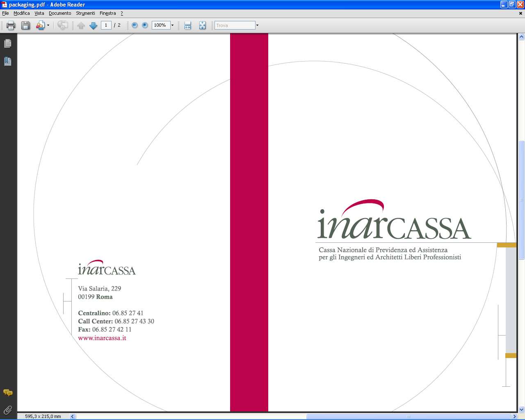Open the Strumenti menu
This screenshot has width=525, height=420.
85,13
